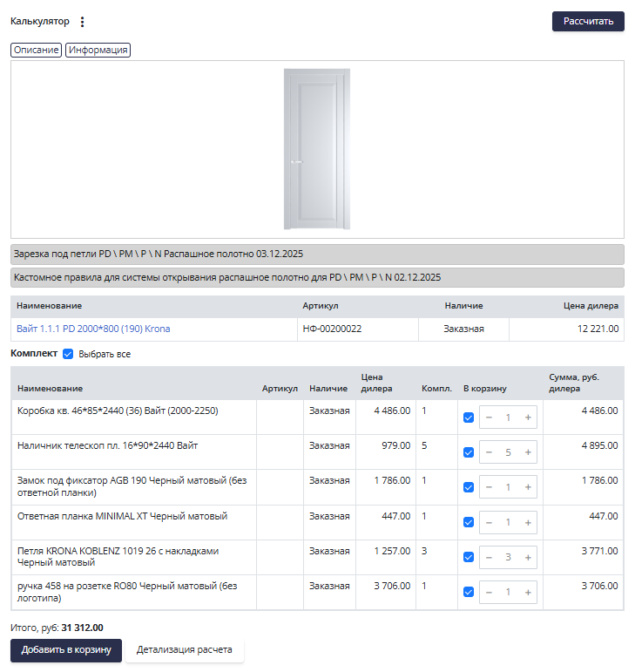
Task: Open Детализация расчета
Action: (x=184, y=650)
